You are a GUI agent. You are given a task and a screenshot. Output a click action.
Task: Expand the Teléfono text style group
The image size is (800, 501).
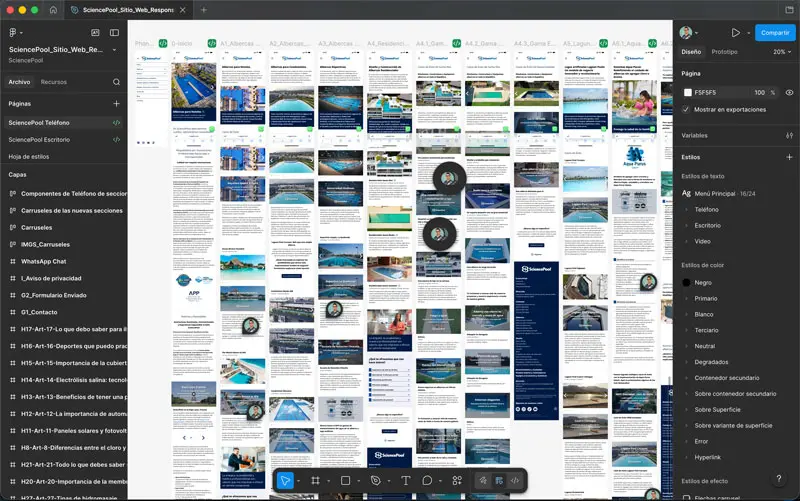pos(687,209)
